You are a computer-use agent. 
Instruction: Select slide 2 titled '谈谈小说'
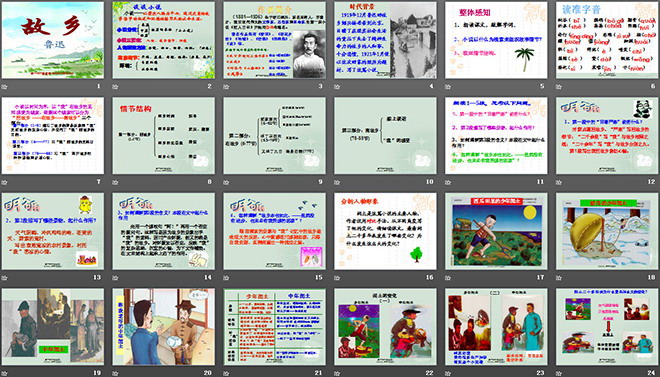tap(163, 40)
